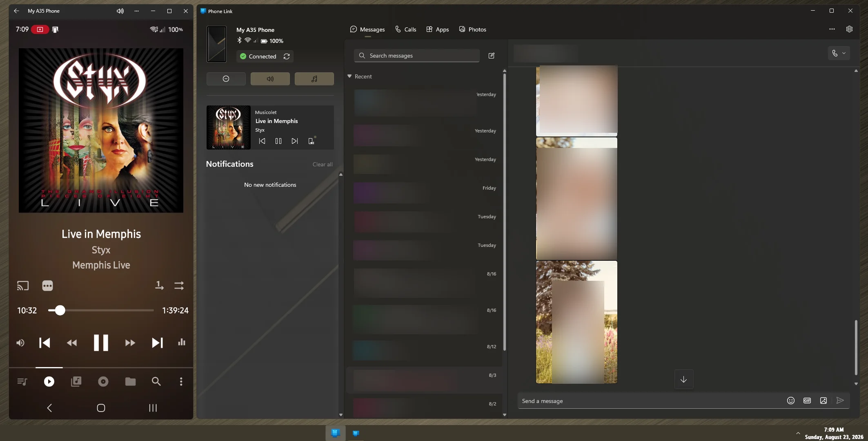Open the more options menu in My A35 Phone title bar
Screen dimensions: 868x441
[x=136, y=11]
